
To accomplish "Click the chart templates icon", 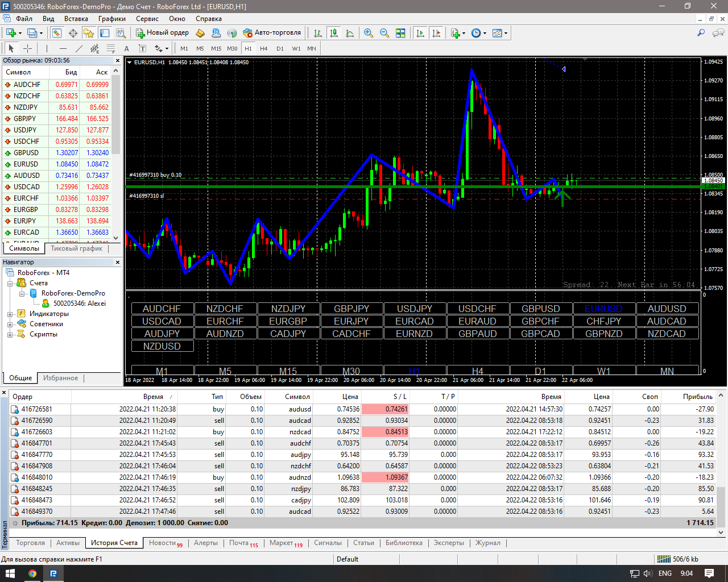I will coord(497,33).
